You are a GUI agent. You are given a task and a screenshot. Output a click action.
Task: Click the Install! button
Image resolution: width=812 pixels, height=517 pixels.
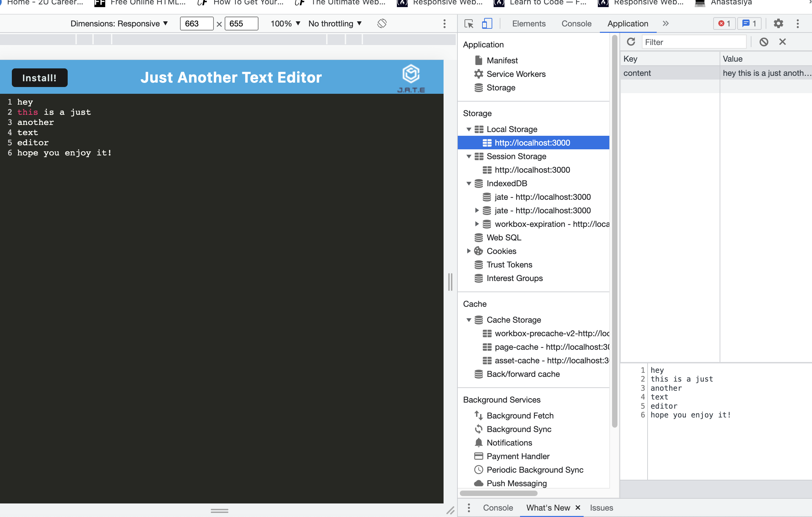[x=39, y=78]
